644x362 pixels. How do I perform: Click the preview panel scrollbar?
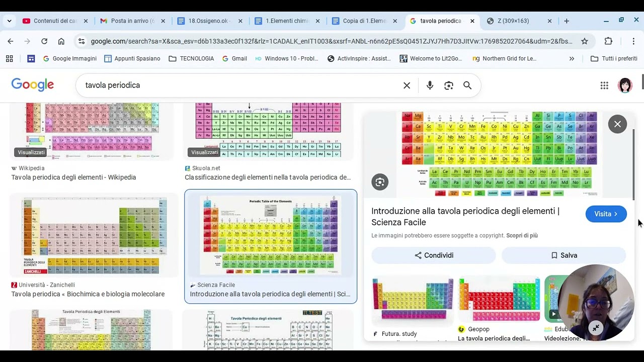click(x=633, y=164)
